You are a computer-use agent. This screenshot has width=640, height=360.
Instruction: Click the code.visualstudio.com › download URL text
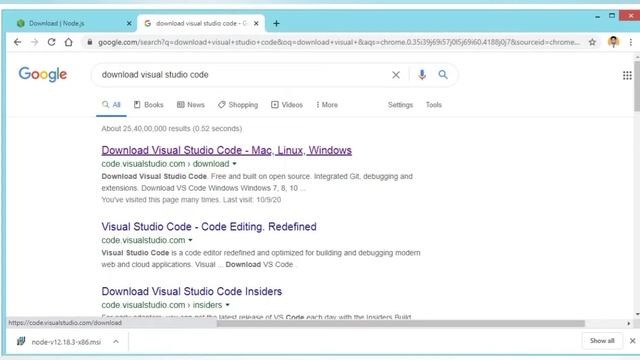point(165,164)
